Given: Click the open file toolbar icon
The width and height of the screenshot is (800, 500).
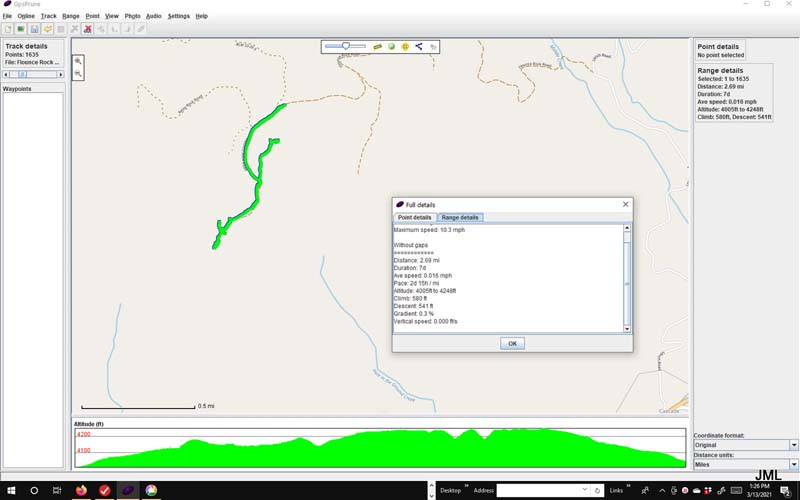Looking at the screenshot, I should (x=8, y=29).
